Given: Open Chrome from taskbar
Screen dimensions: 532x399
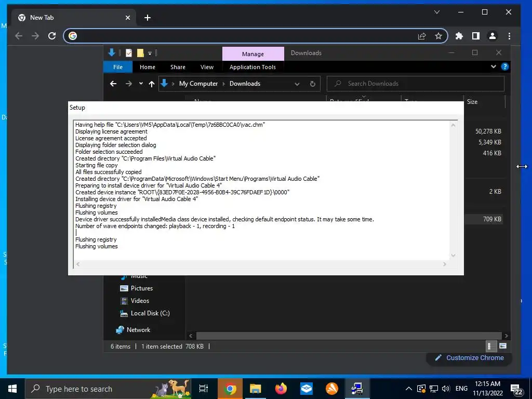Looking at the screenshot, I should click(x=230, y=389).
